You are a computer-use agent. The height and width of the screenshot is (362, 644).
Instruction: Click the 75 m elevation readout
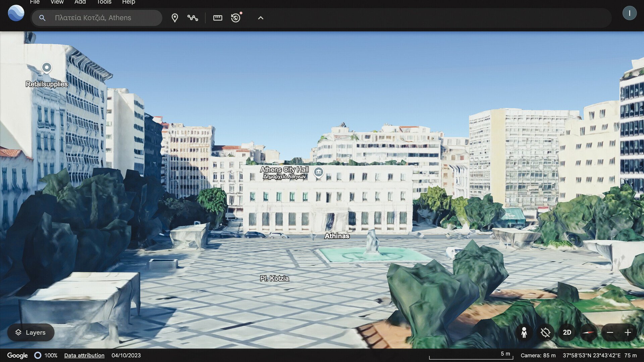[x=631, y=355]
